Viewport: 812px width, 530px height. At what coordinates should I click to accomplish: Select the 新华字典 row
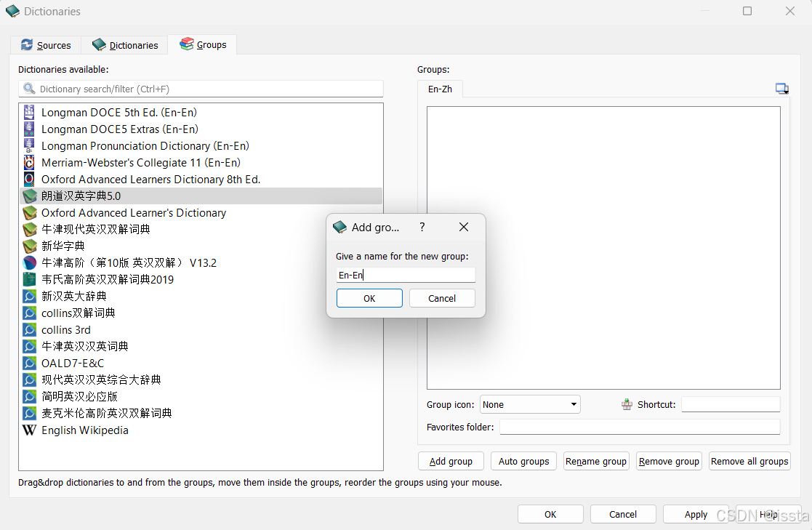[x=201, y=246]
